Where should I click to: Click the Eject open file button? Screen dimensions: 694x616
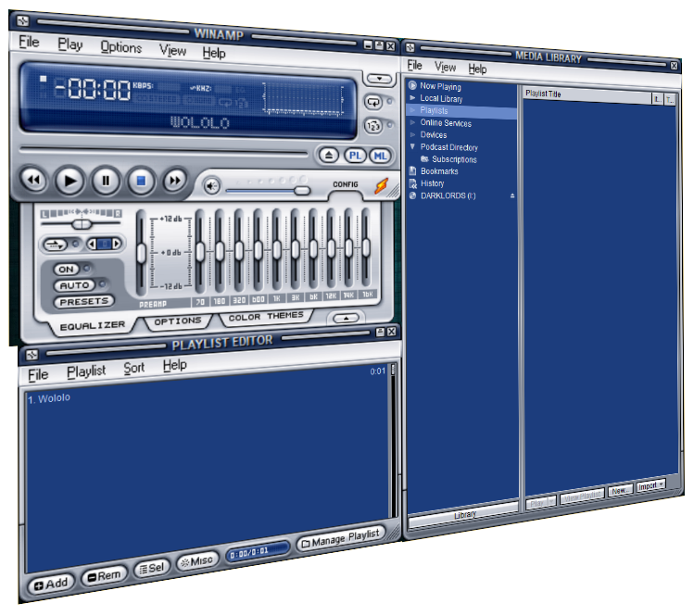(329, 155)
